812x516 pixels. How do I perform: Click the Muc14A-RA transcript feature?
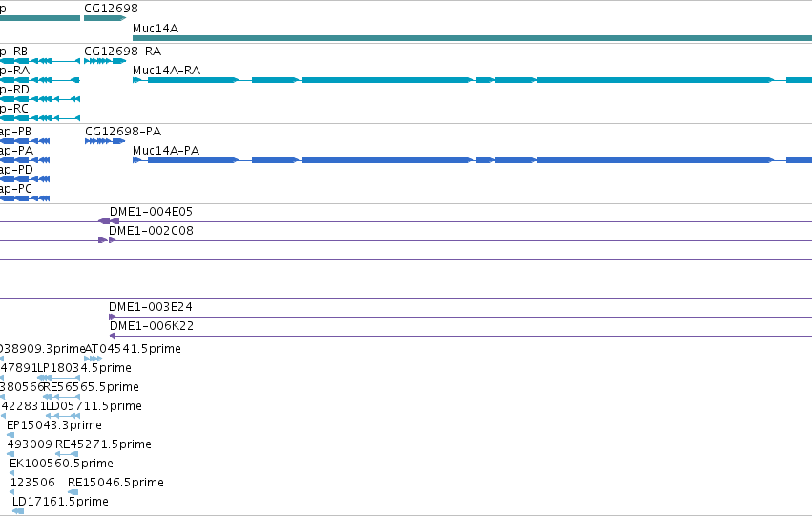pyautogui.click(x=472, y=80)
